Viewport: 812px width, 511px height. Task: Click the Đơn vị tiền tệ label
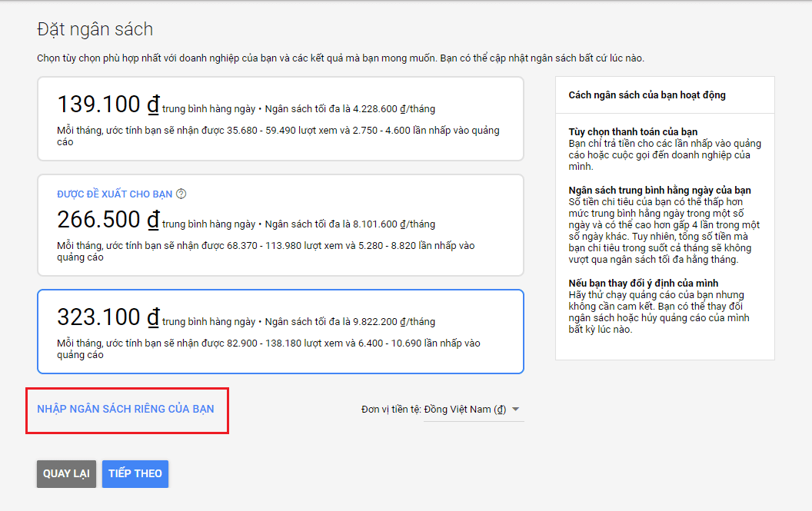391,410
